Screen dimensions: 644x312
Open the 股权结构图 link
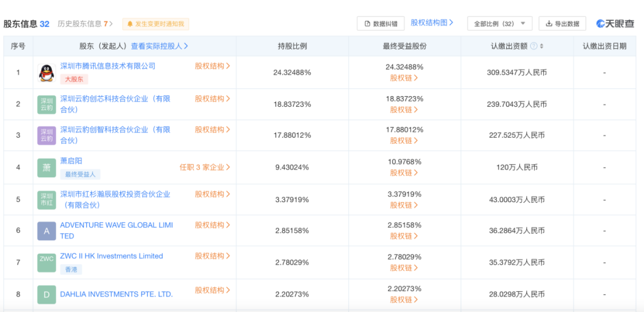click(432, 23)
